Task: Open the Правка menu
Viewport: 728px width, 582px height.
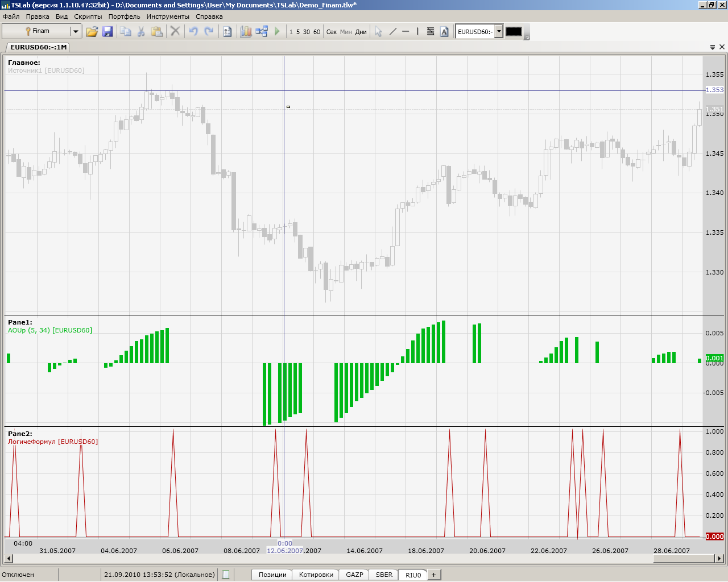Action: pyautogui.click(x=38, y=16)
